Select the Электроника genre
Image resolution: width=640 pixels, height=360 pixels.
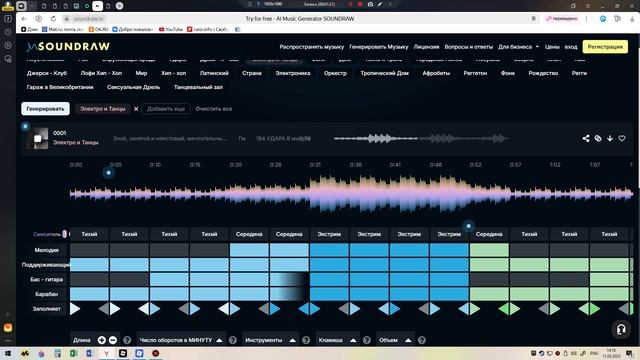click(x=293, y=73)
